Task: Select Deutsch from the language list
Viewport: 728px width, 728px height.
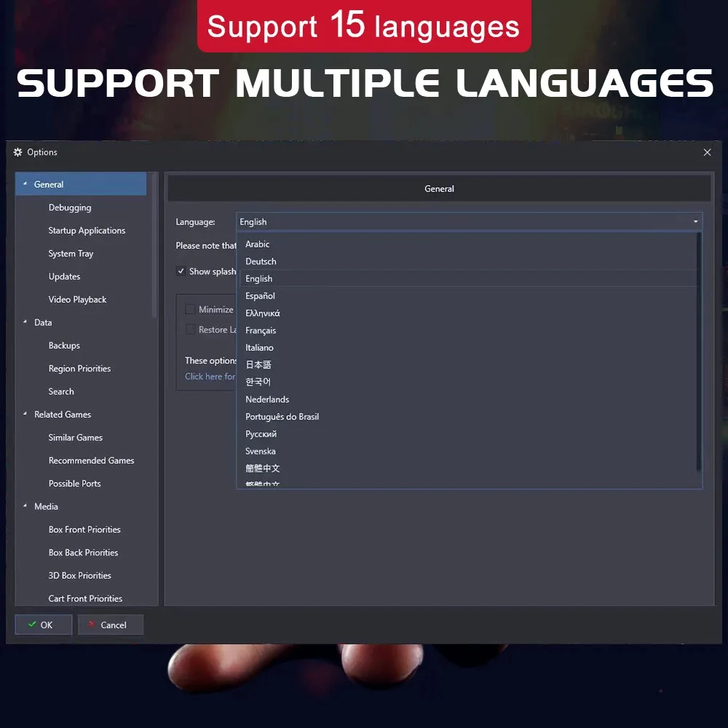Action: (x=261, y=261)
